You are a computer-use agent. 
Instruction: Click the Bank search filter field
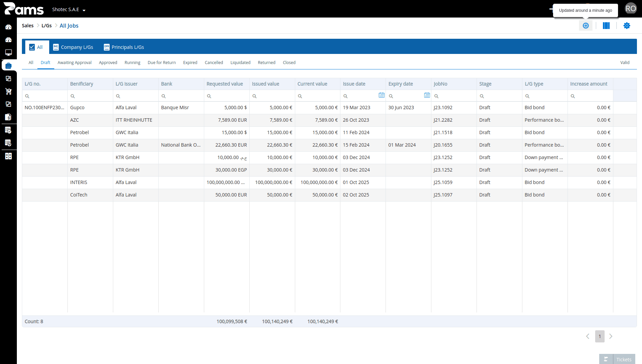[181, 96]
